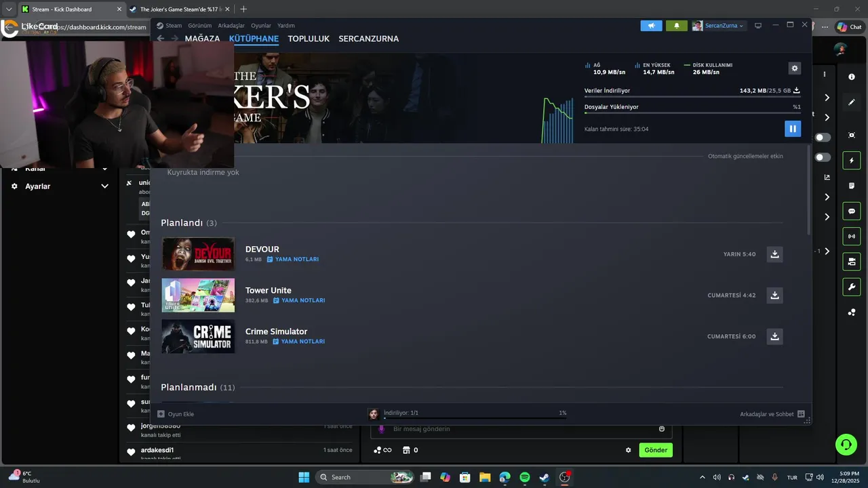868x488 pixels.
Task: Click the Veriler İndiriliyor progress bar
Action: coord(692,97)
